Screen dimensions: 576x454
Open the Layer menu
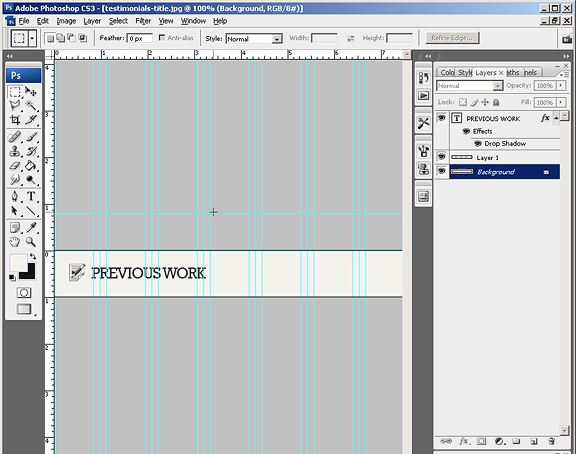tap(92, 21)
